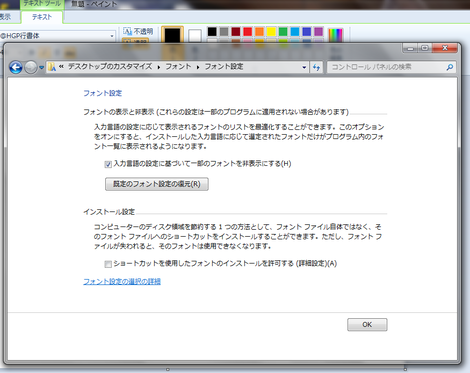Open recent pages dropdown beside navigation arrows
Screen dimensions: 470x373
(x=41, y=67)
